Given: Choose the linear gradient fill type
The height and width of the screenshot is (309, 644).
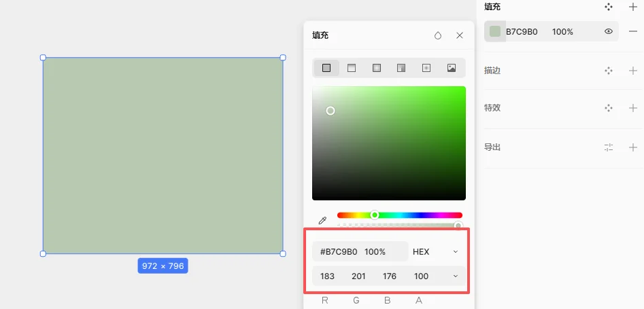Looking at the screenshot, I should 352,68.
